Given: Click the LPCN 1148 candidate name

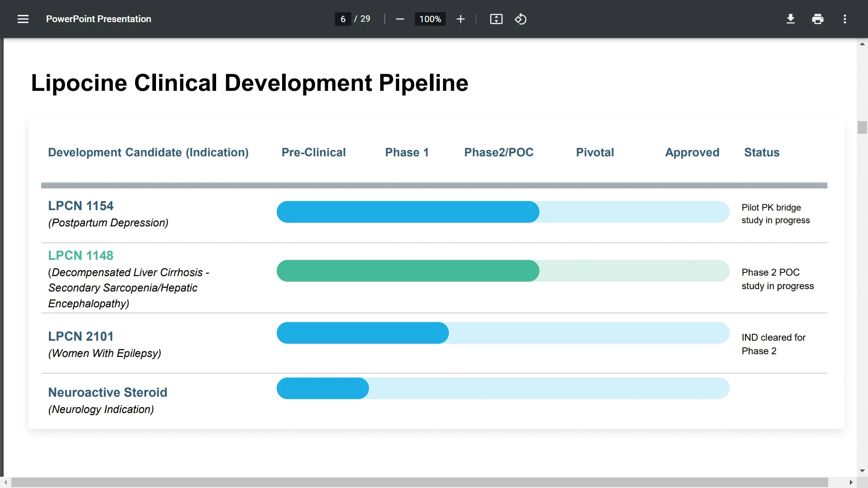Looking at the screenshot, I should coord(81,255).
